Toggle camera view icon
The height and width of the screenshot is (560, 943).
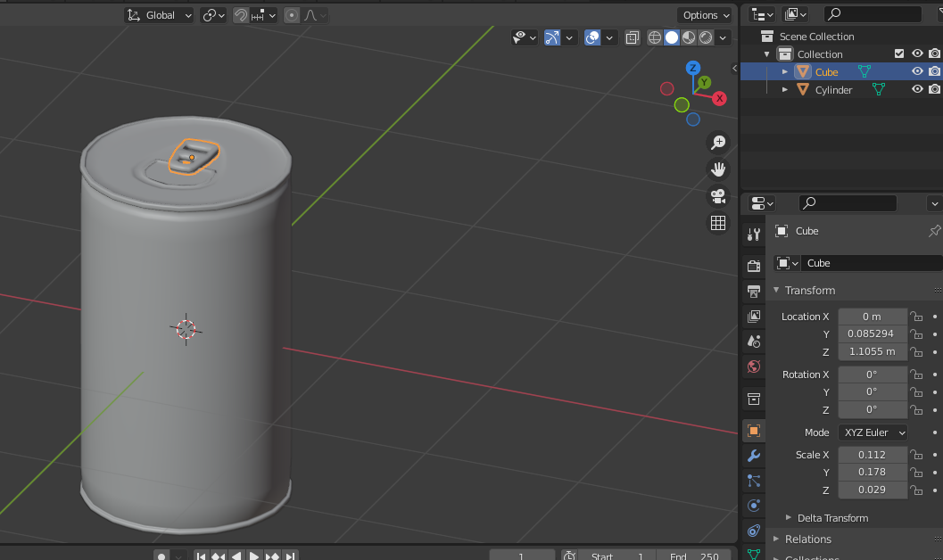click(718, 196)
